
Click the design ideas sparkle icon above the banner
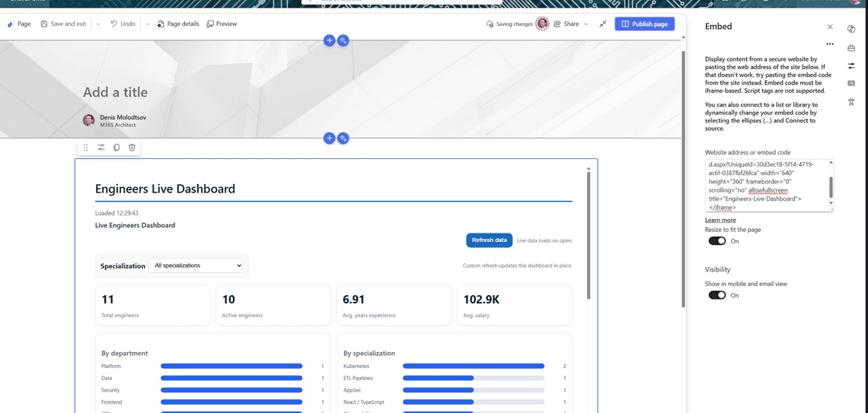point(343,40)
